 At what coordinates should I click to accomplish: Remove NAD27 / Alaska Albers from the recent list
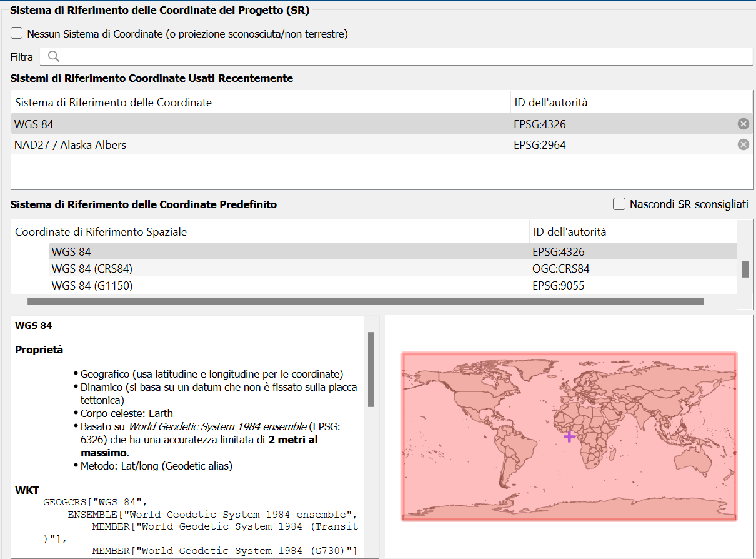click(743, 144)
